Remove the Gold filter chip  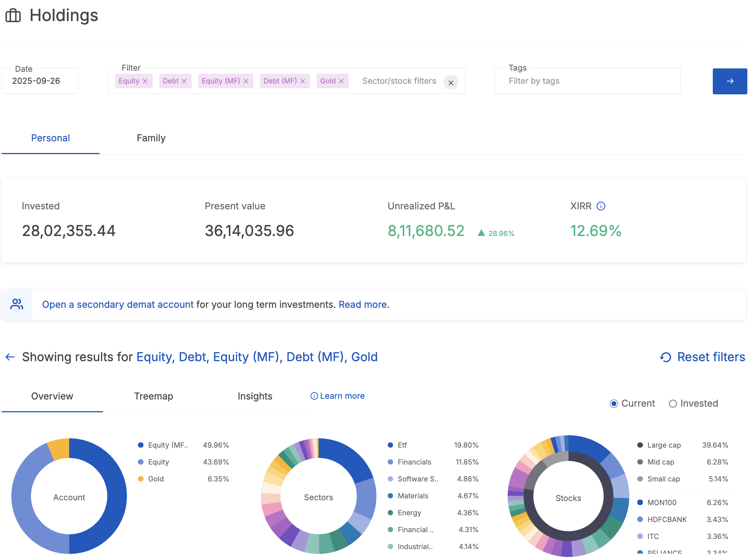(x=341, y=81)
